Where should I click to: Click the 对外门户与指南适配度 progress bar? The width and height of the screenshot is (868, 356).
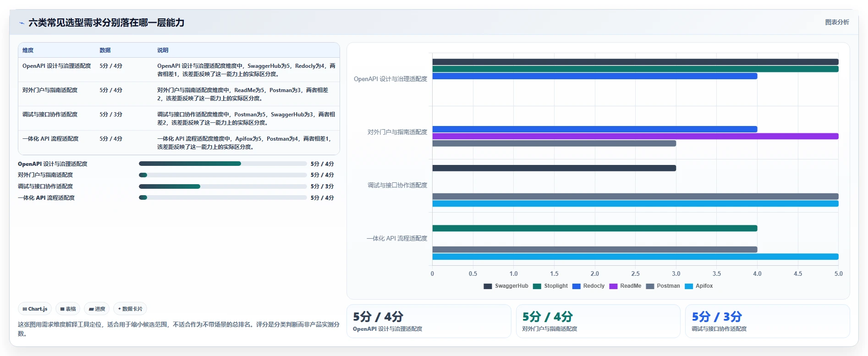[223, 175]
